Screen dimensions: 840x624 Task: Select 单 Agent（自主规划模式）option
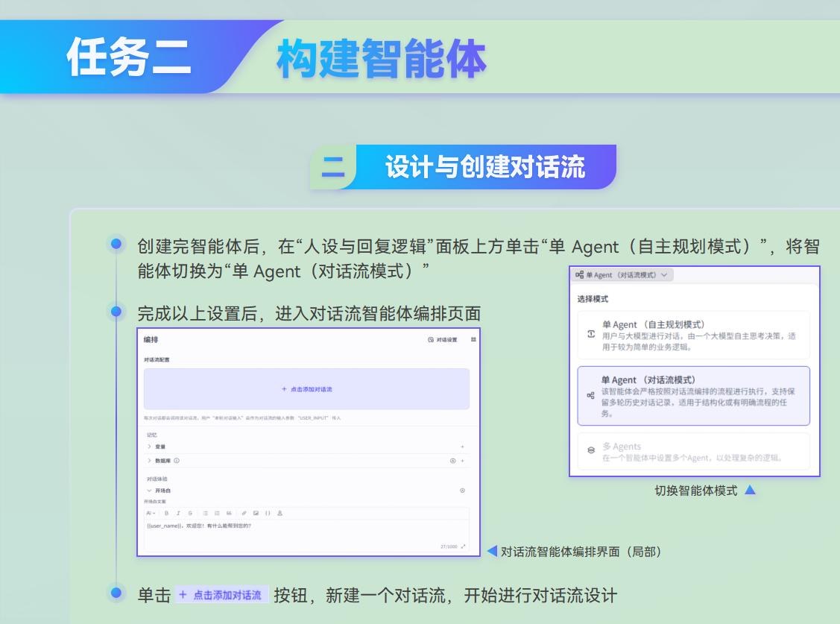tap(693, 335)
